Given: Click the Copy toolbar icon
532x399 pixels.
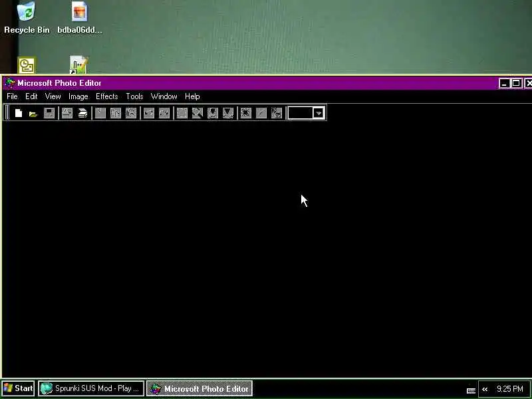Looking at the screenshot, I should coord(116,113).
